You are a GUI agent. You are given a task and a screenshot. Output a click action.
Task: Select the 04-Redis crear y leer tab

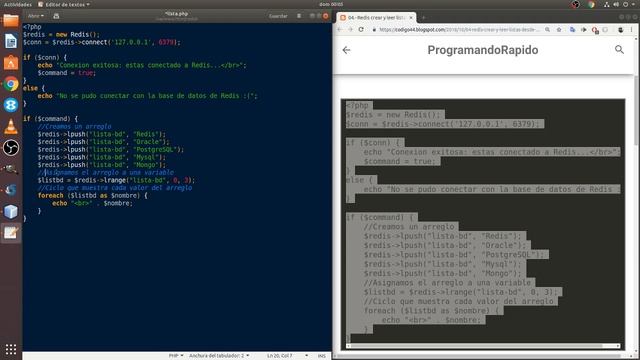376,18
